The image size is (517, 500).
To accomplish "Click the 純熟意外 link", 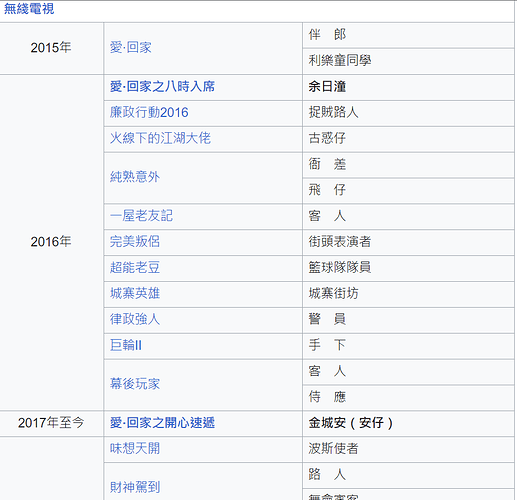I will 135,177.
